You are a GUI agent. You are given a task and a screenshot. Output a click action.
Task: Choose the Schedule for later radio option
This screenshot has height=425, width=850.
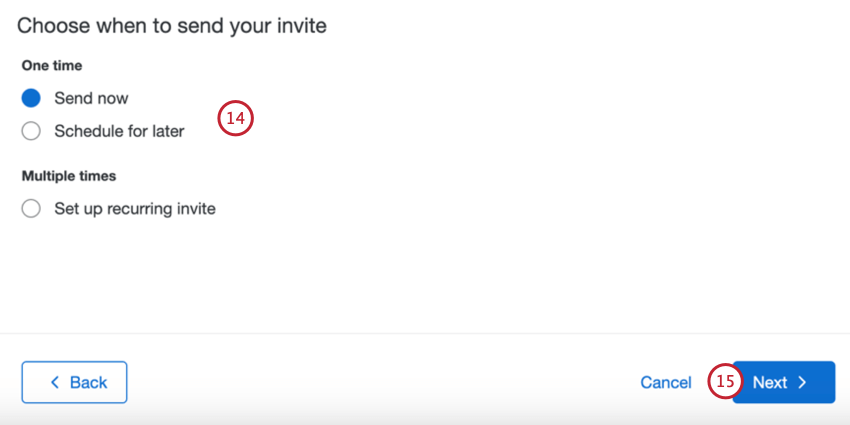(x=31, y=131)
